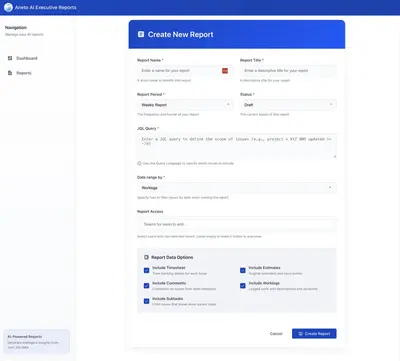
Task: Click the Aneto AI logo icon
Action: click(8, 7)
